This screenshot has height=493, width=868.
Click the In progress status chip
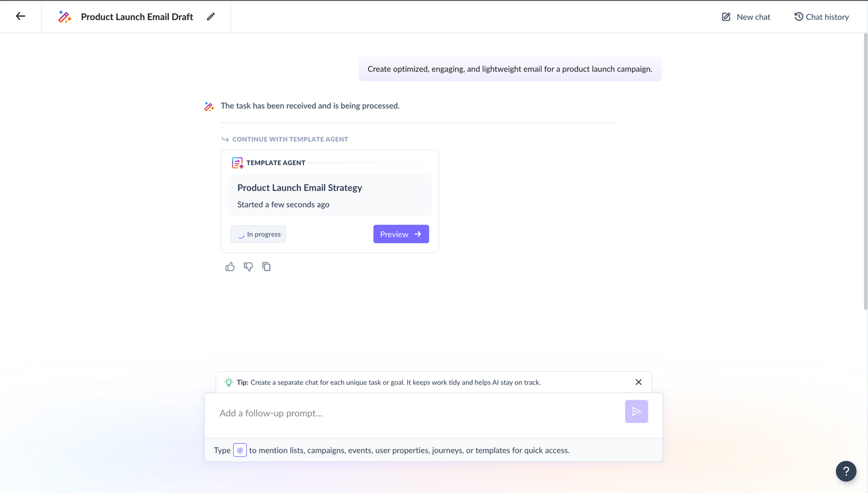point(258,234)
